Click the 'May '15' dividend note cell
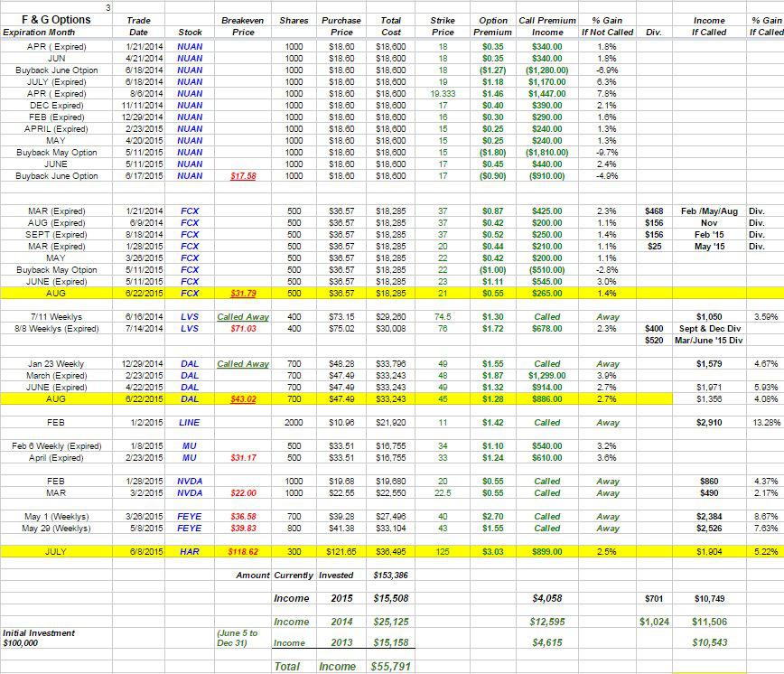Screen dimensions: 784x674 point(709,247)
